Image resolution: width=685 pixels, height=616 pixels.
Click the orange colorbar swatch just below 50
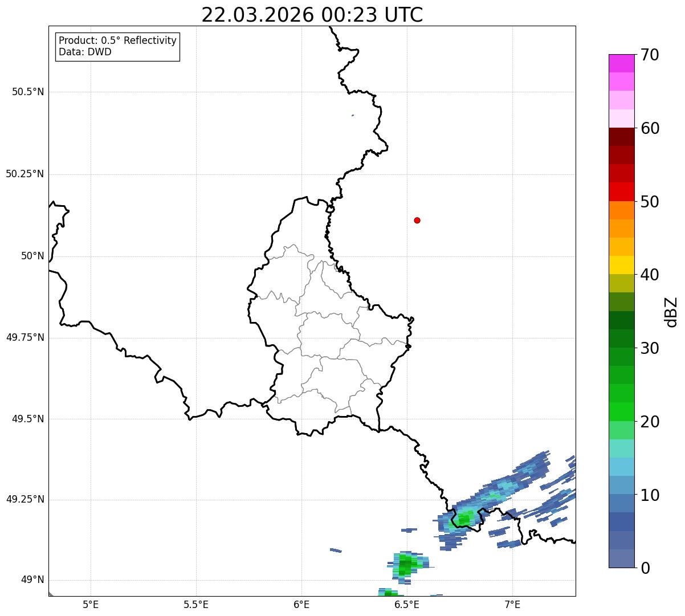[621, 210]
